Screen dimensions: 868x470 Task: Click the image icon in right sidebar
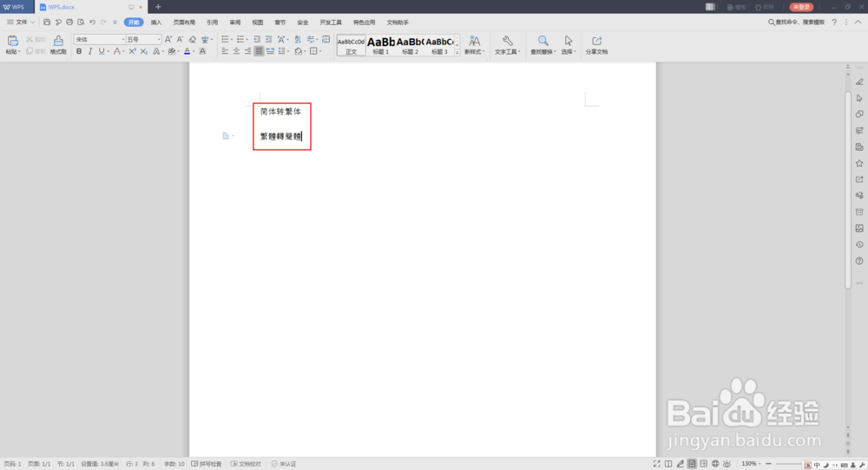point(859,228)
